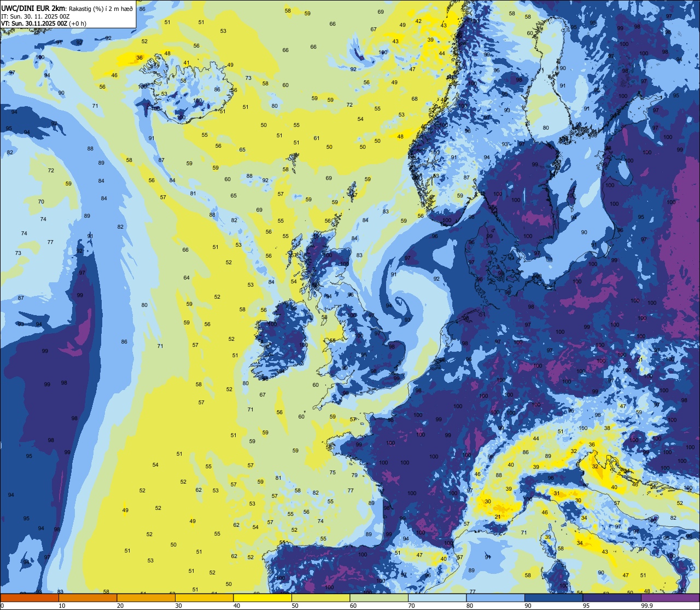Select the bright yellow 40–50 legend swatch
The height and width of the screenshot is (610, 700).
(x=262, y=597)
